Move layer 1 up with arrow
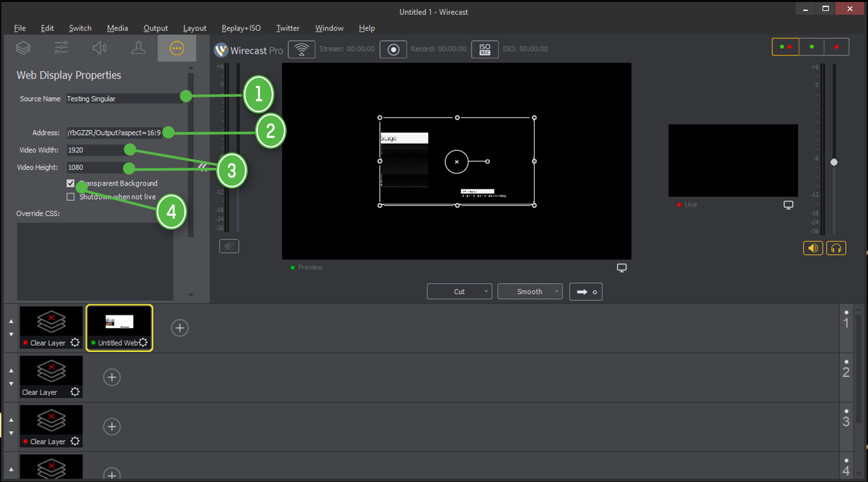 click(11, 321)
